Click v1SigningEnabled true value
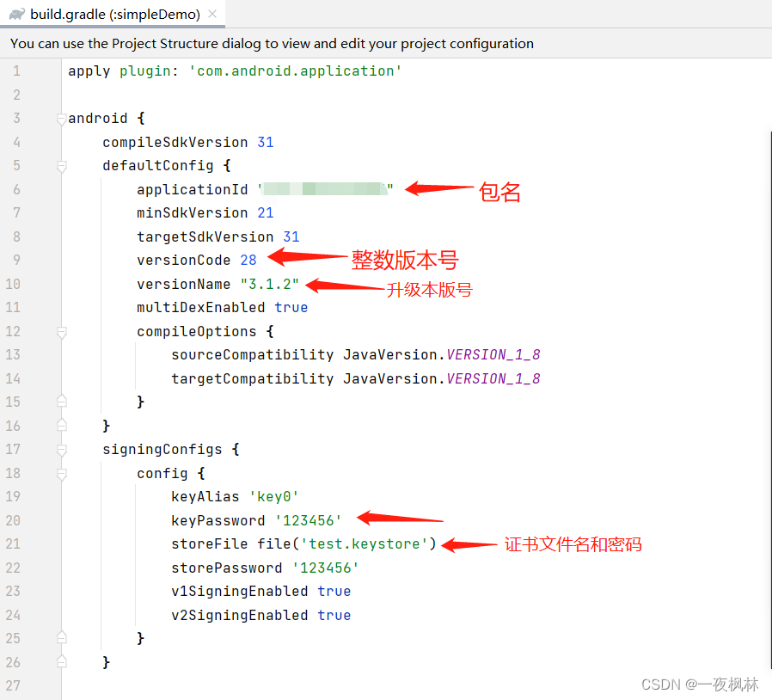Viewport: 772px width, 700px height. (334, 591)
